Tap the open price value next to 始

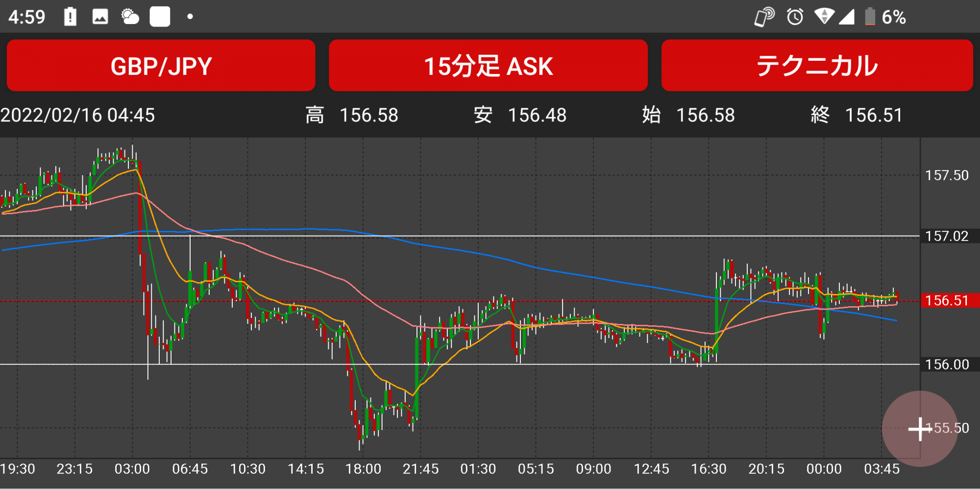(x=706, y=116)
